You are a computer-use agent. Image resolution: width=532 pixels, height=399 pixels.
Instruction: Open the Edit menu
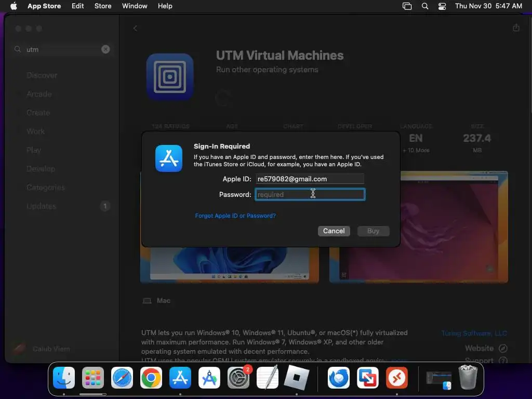tap(78, 6)
